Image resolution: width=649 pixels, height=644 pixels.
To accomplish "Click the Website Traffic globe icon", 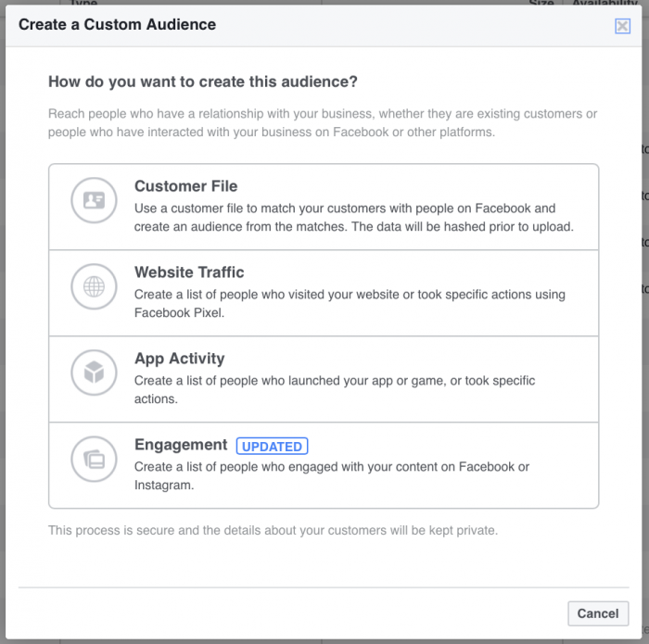I will pyautogui.click(x=94, y=286).
